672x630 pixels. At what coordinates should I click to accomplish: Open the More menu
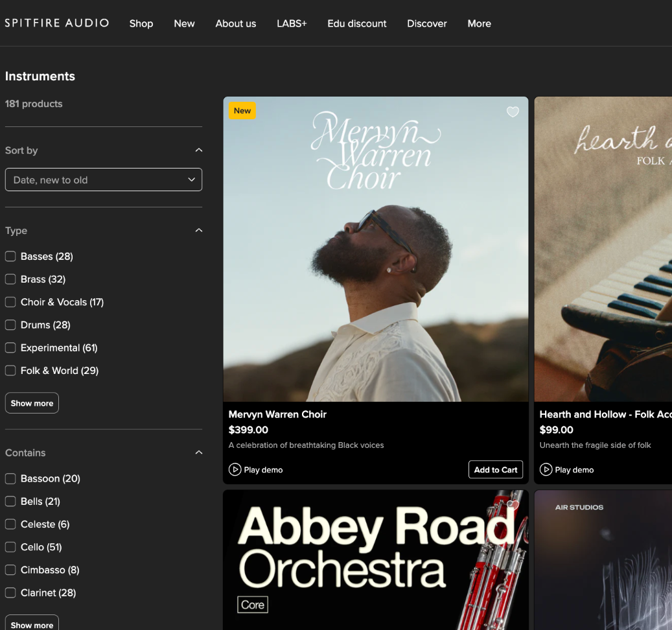tap(479, 23)
